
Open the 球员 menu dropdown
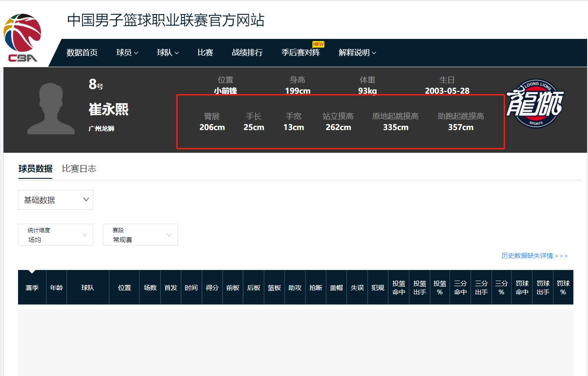[127, 53]
